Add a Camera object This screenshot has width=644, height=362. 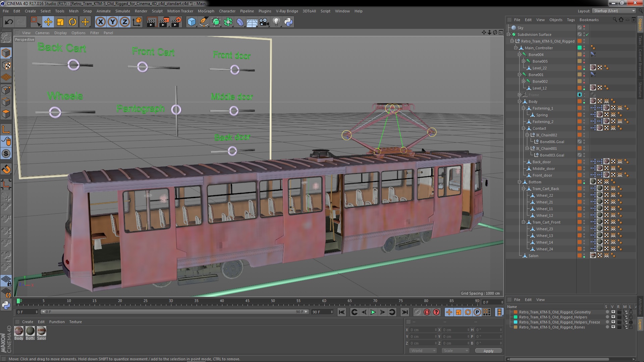pyautogui.click(x=264, y=22)
